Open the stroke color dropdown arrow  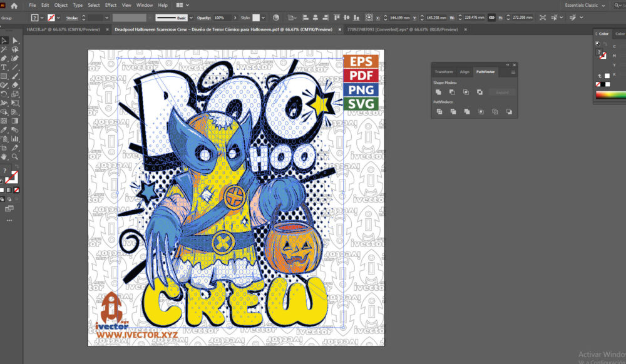58,18
